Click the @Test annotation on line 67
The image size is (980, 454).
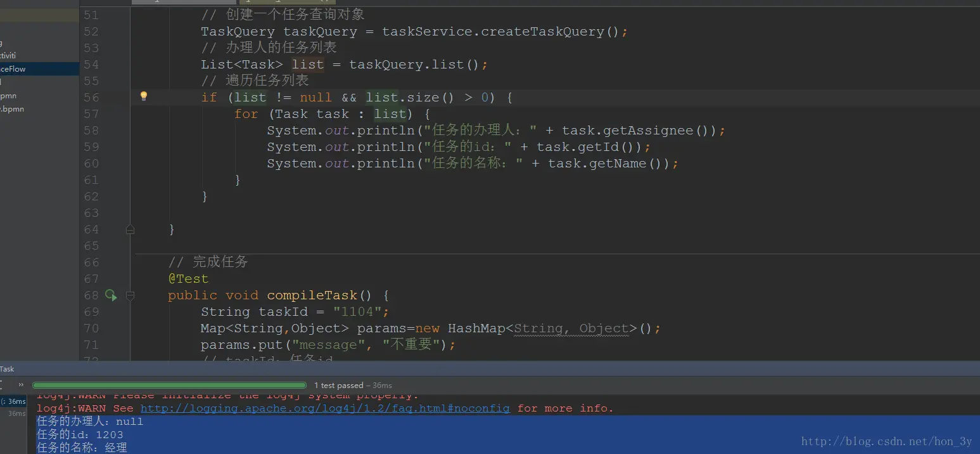coord(188,279)
